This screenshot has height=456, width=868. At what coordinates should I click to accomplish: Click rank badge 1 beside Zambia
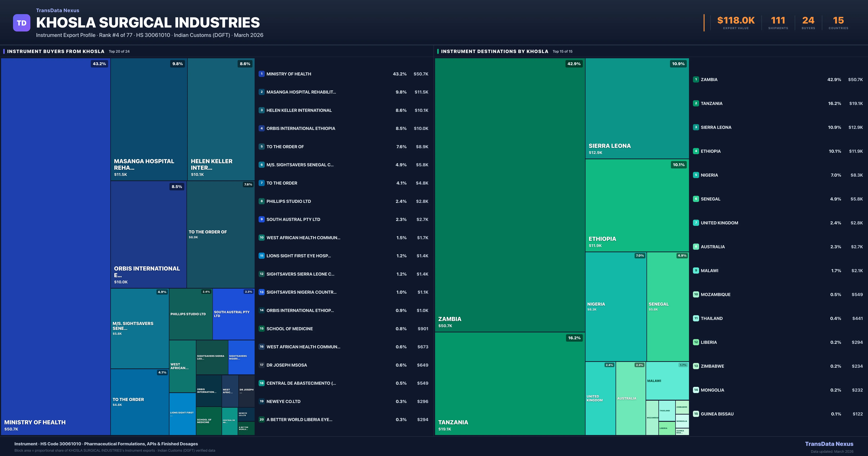pos(696,80)
